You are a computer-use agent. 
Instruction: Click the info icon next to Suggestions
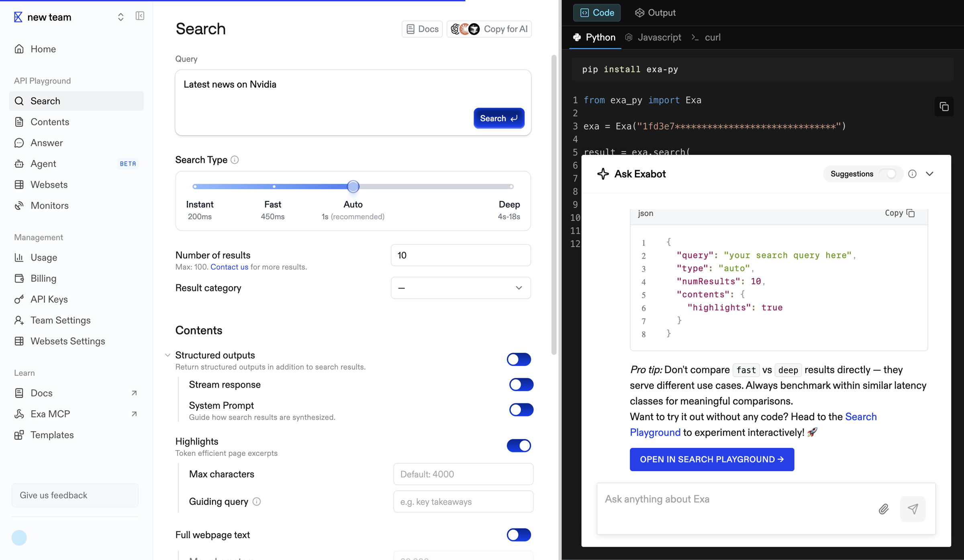tap(913, 174)
